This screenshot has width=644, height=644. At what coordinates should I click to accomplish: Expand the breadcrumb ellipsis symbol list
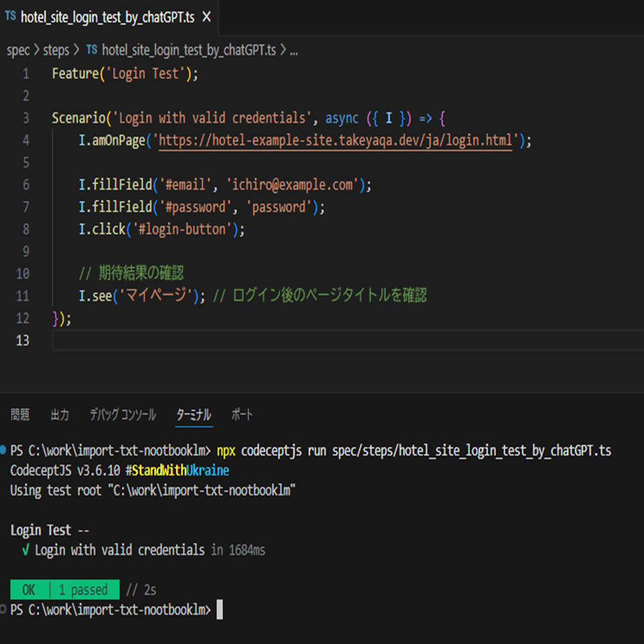pos(294,50)
